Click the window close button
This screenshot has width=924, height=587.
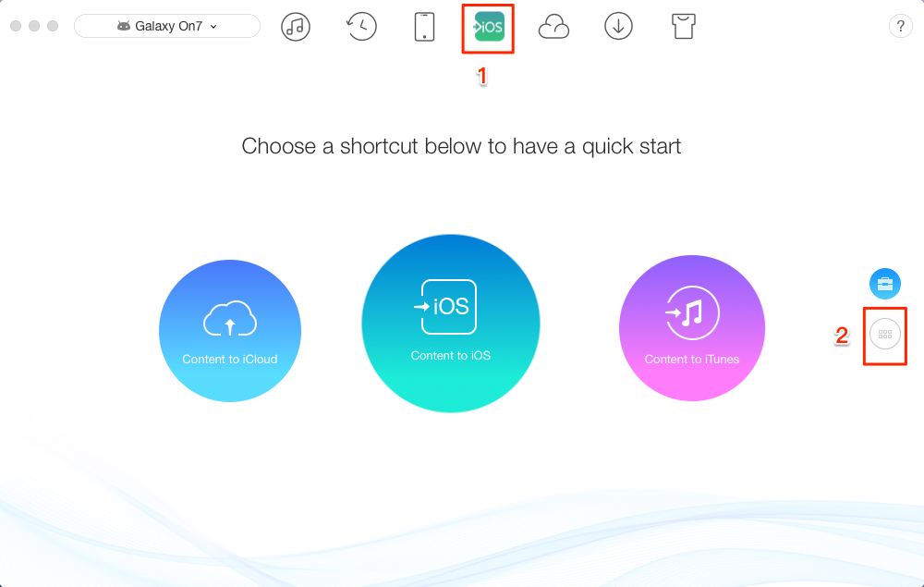pos(16,26)
